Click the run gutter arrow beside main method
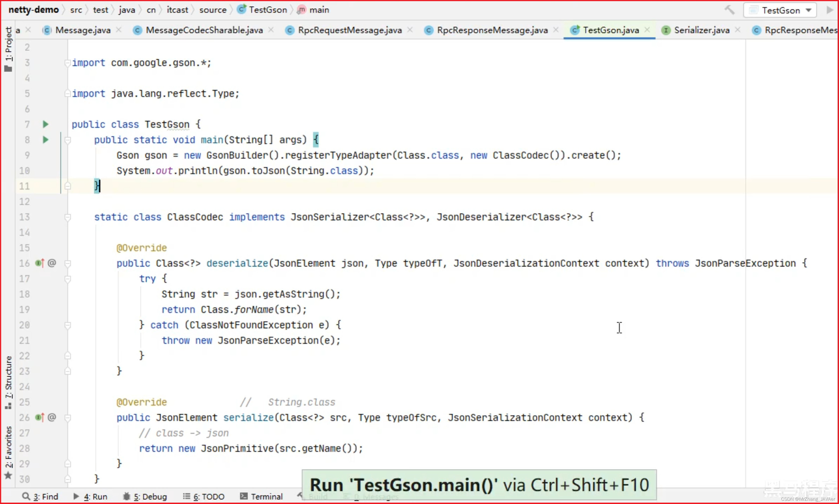The width and height of the screenshot is (839, 504). pyautogui.click(x=45, y=140)
